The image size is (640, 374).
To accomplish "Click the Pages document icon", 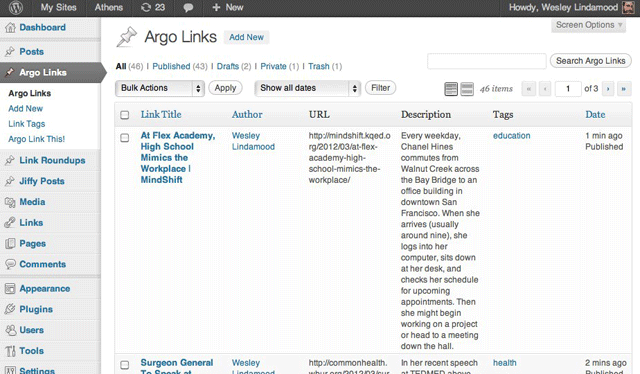I will pos(10,244).
